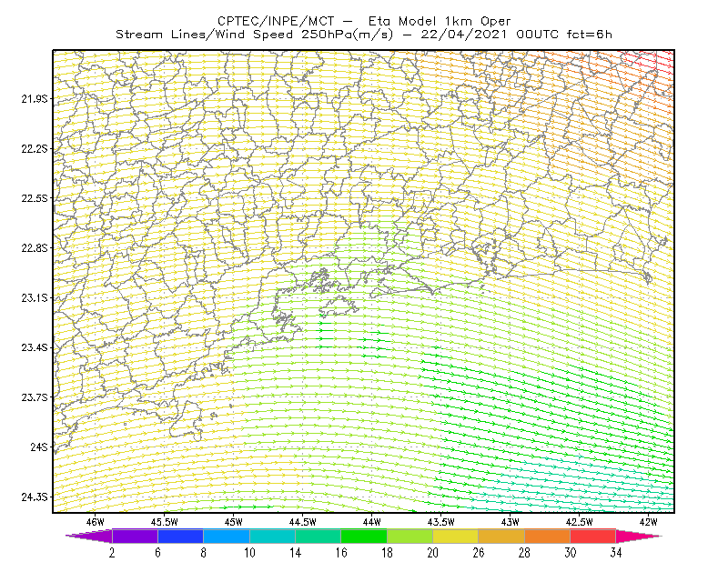The height and width of the screenshot is (562, 728).
Task: Click the colorbar value label "26"
Action: point(479,553)
